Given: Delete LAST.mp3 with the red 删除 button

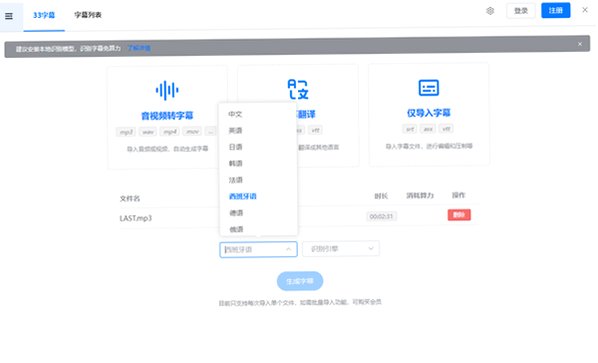Looking at the screenshot, I should (459, 215).
